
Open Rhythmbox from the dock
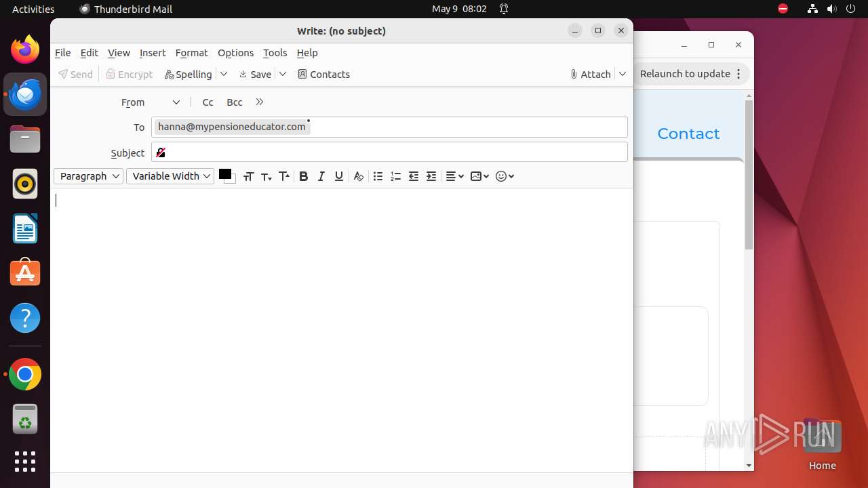point(25,184)
